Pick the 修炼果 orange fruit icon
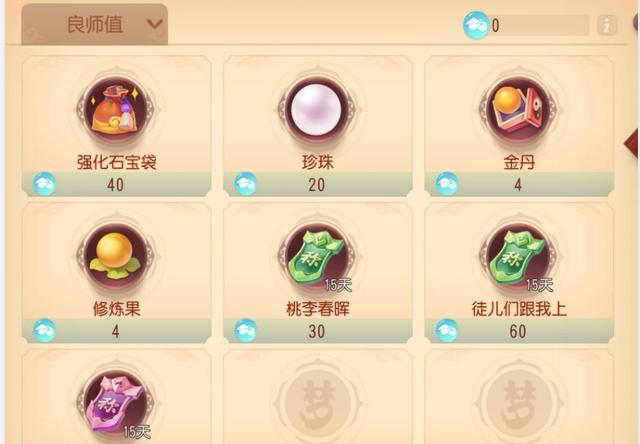The image size is (640, 444). (x=116, y=256)
